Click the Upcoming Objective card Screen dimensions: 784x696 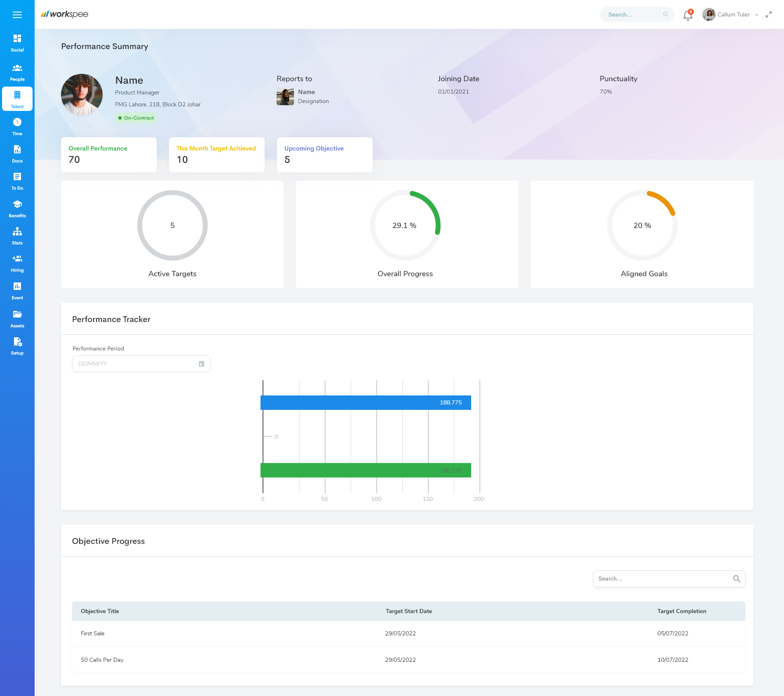[324, 155]
